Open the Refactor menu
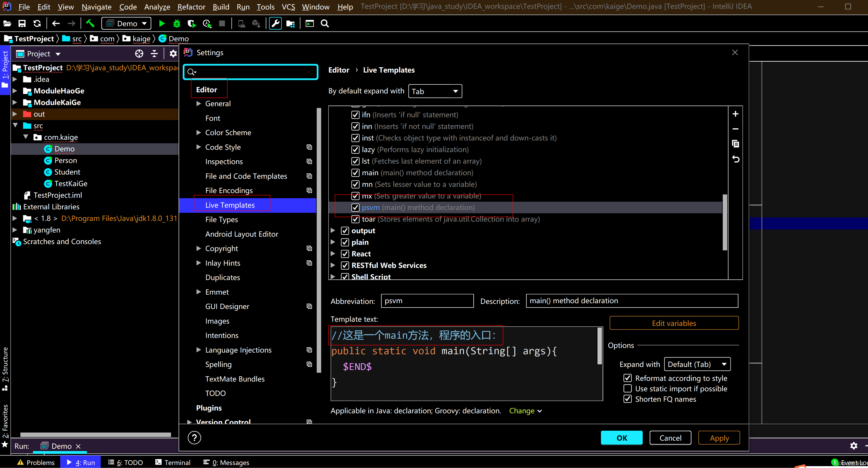This screenshot has width=868, height=468. 191,7
